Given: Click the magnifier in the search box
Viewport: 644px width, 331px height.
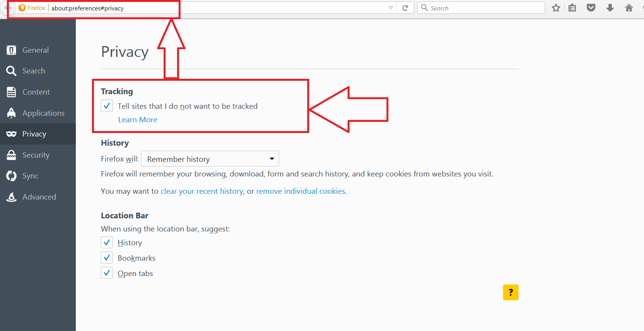Looking at the screenshot, I should point(424,8).
